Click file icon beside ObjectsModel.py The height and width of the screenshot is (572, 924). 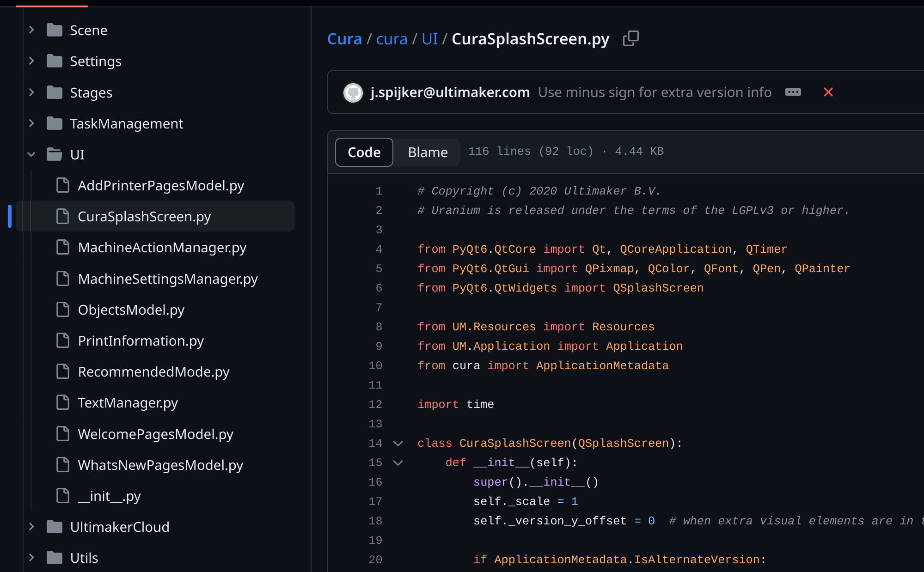point(62,310)
